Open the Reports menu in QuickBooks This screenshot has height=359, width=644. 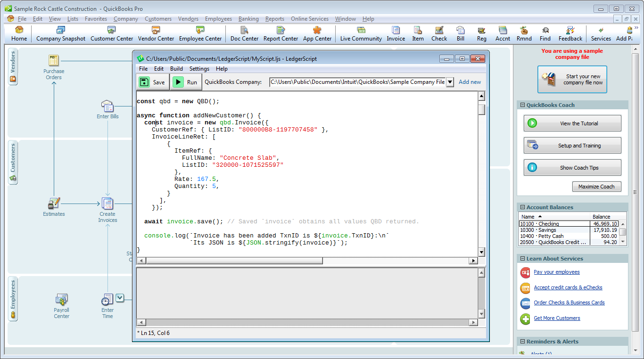[274, 19]
